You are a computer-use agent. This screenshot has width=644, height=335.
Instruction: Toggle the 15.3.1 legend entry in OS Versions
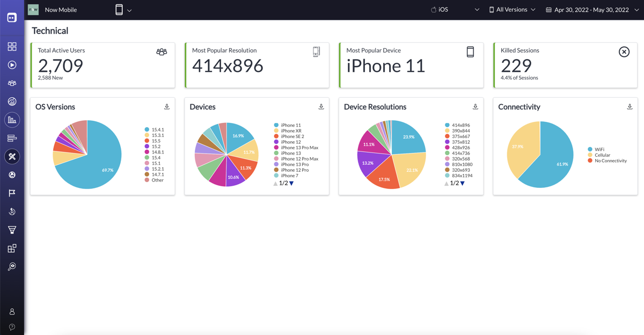pyautogui.click(x=154, y=135)
